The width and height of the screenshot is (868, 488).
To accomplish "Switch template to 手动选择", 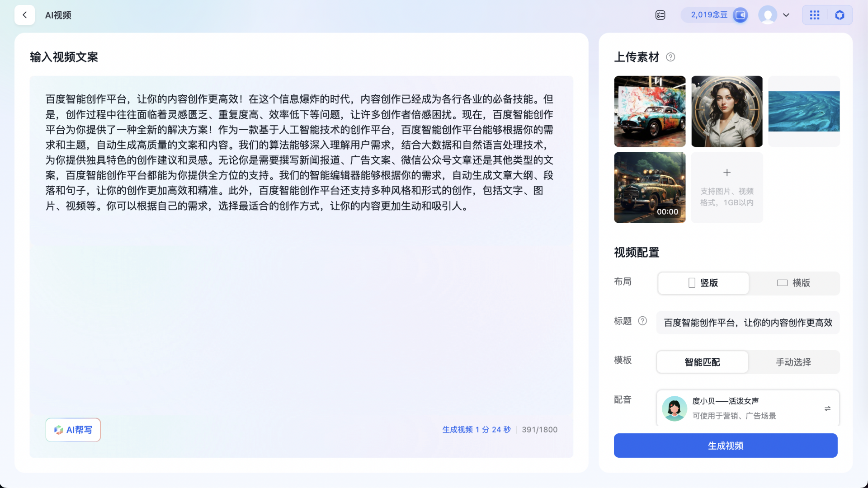I will (x=793, y=362).
